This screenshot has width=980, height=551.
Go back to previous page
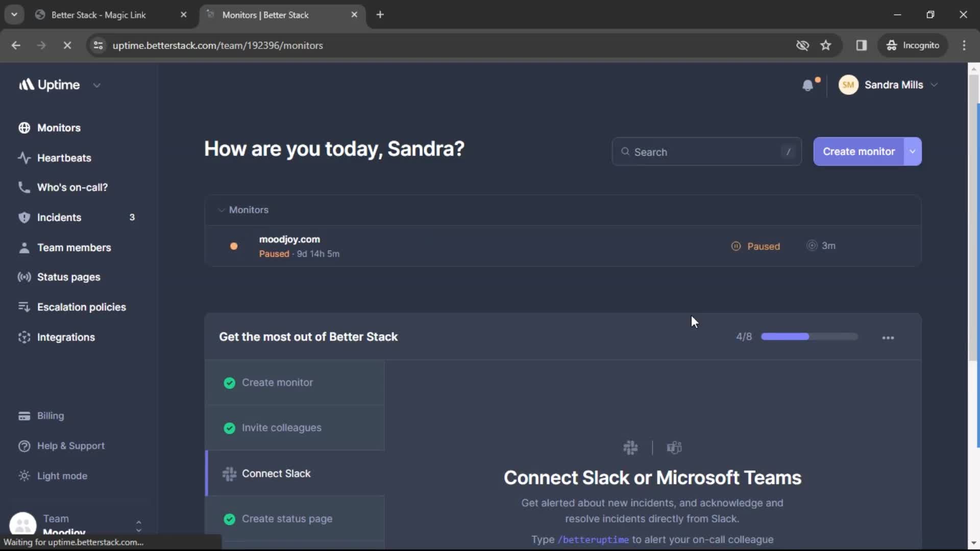16,45
